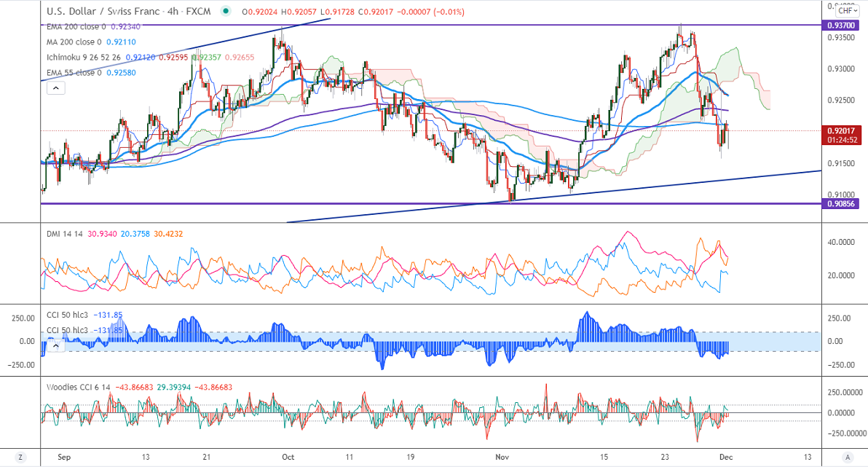The width and height of the screenshot is (868, 467).
Task: Click the EMA 200 value 0.92340
Action: click(x=125, y=26)
